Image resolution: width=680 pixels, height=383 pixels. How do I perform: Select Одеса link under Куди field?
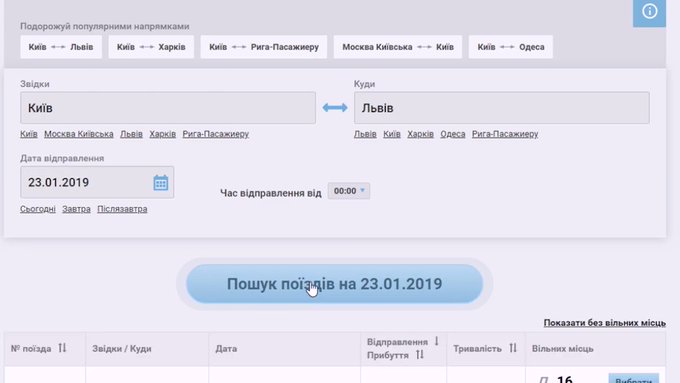pyautogui.click(x=453, y=134)
